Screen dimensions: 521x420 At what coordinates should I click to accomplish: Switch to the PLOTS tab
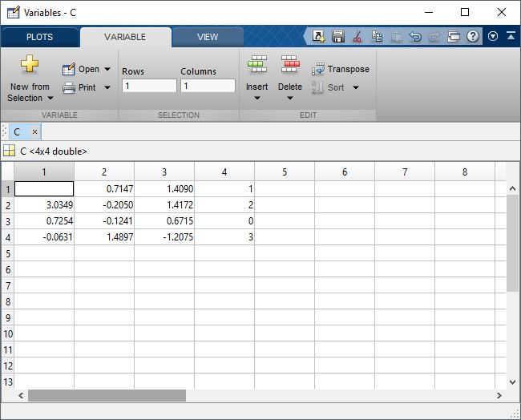tap(39, 37)
